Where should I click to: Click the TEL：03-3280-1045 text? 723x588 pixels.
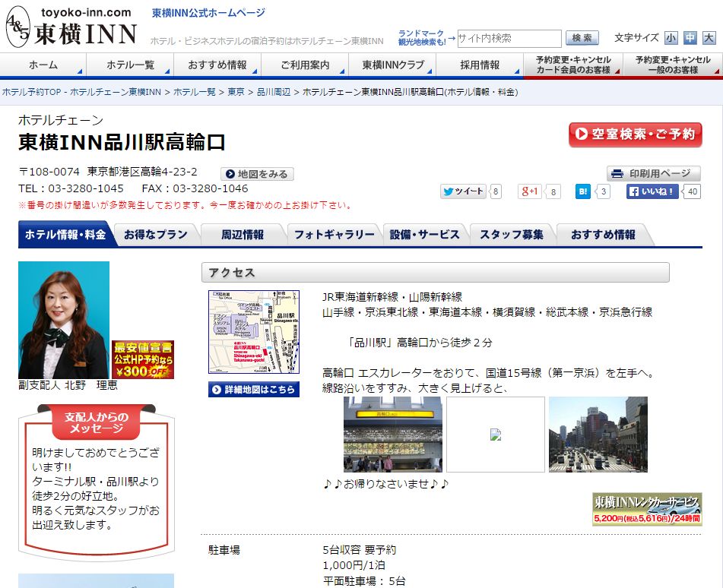point(71,188)
